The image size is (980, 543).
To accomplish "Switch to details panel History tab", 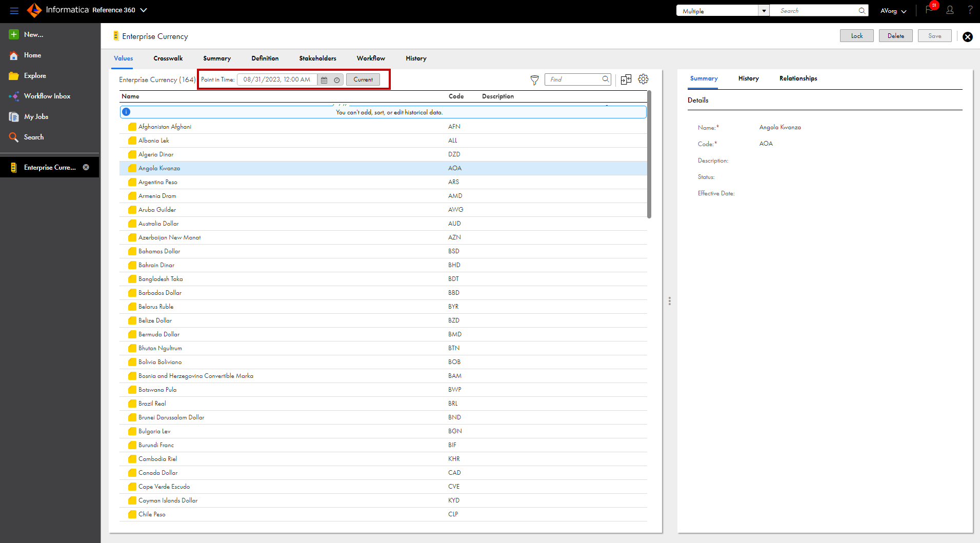I will 748,78.
